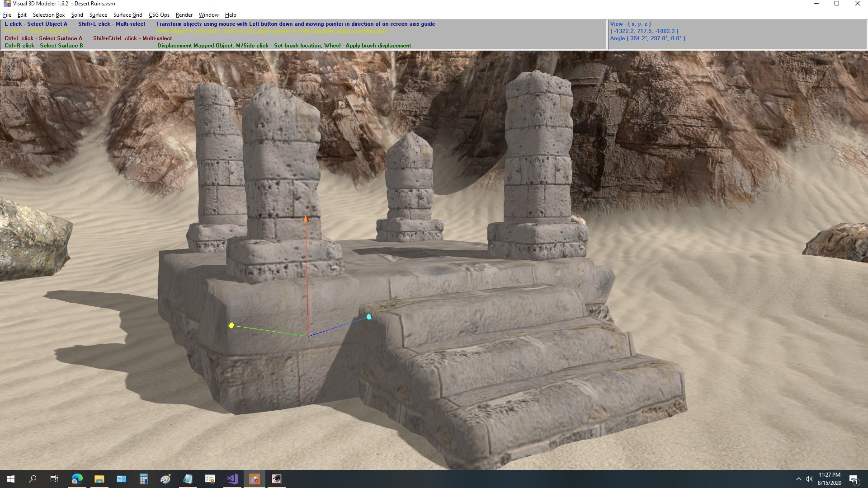
Task: Open the Window menu
Action: (x=208, y=14)
